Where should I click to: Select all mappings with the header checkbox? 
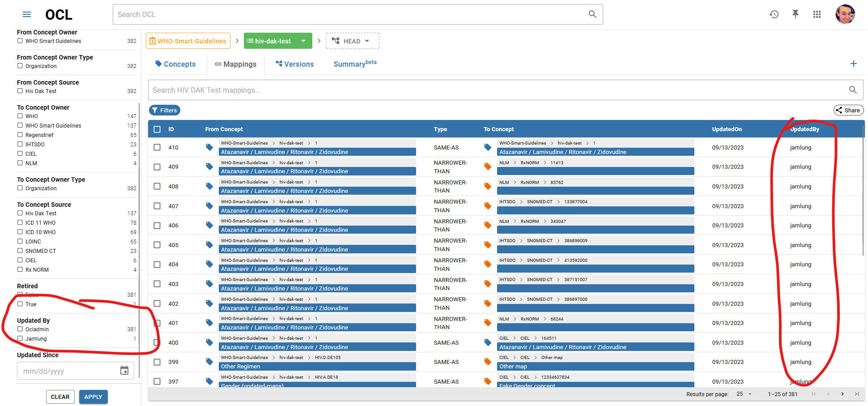[157, 129]
